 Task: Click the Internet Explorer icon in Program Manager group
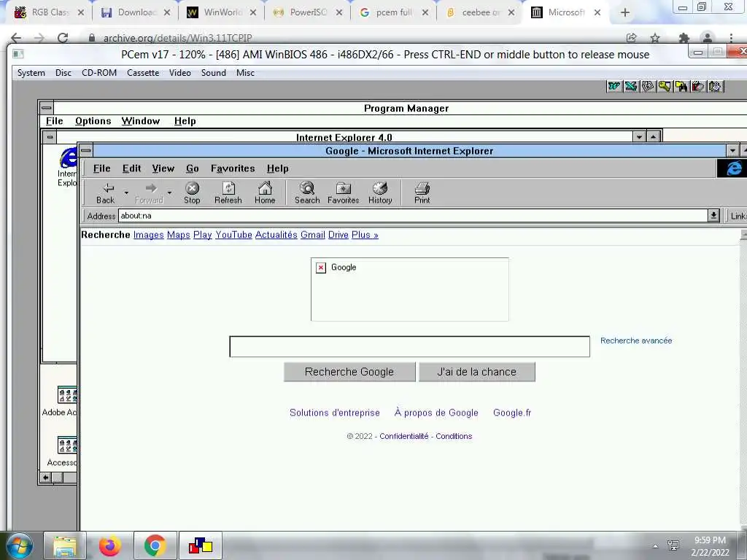(x=68, y=157)
